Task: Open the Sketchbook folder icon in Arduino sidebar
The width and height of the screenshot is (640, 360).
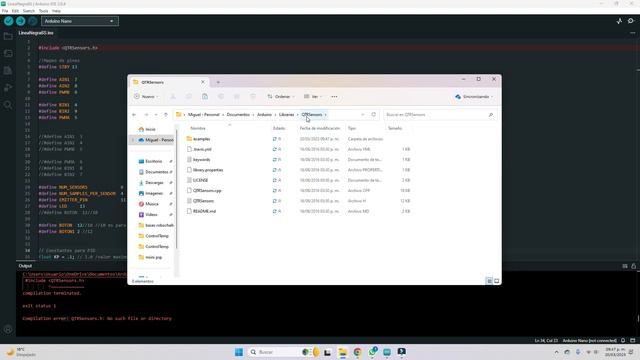Action: pos(8,36)
